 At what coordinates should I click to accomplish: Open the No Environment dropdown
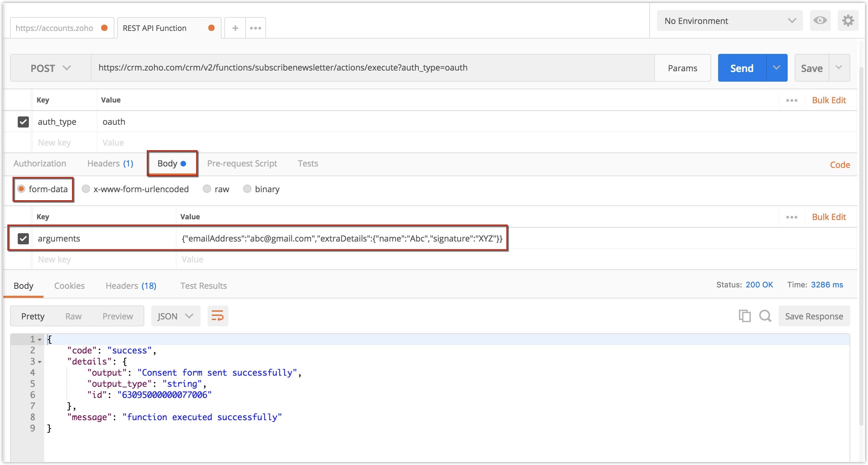[x=730, y=21]
